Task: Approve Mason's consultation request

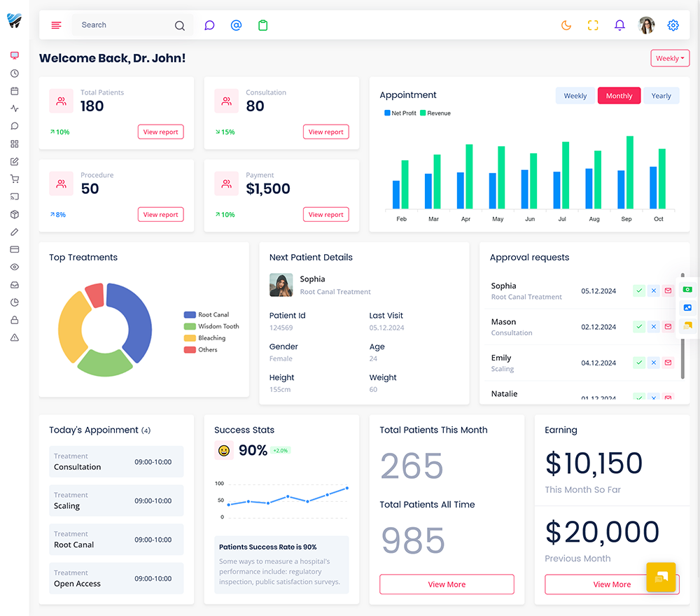Action: [639, 327]
